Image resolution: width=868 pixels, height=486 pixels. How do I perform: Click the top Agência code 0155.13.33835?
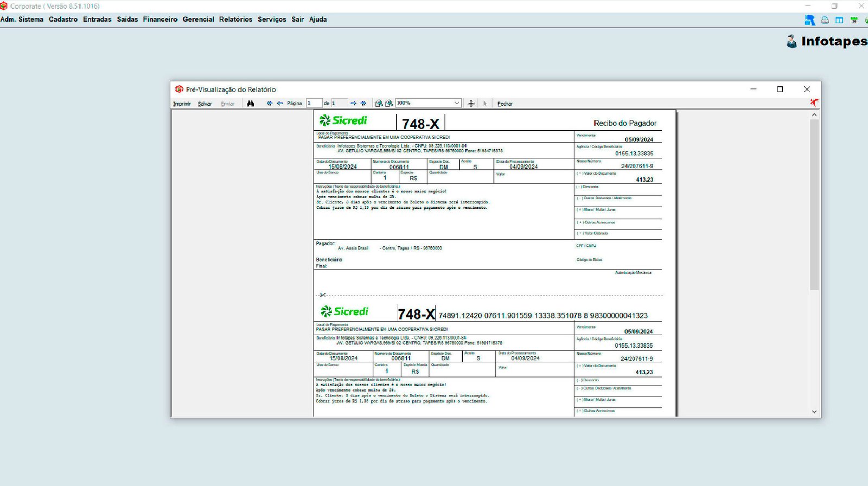(x=634, y=154)
